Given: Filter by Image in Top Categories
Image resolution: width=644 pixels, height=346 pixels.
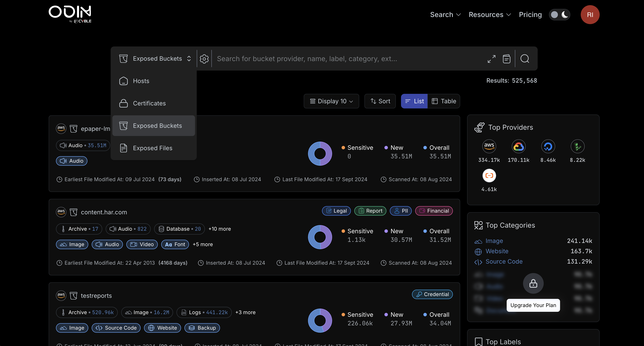Looking at the screenshot, I should pyautogui.click(x=494, y=241).
